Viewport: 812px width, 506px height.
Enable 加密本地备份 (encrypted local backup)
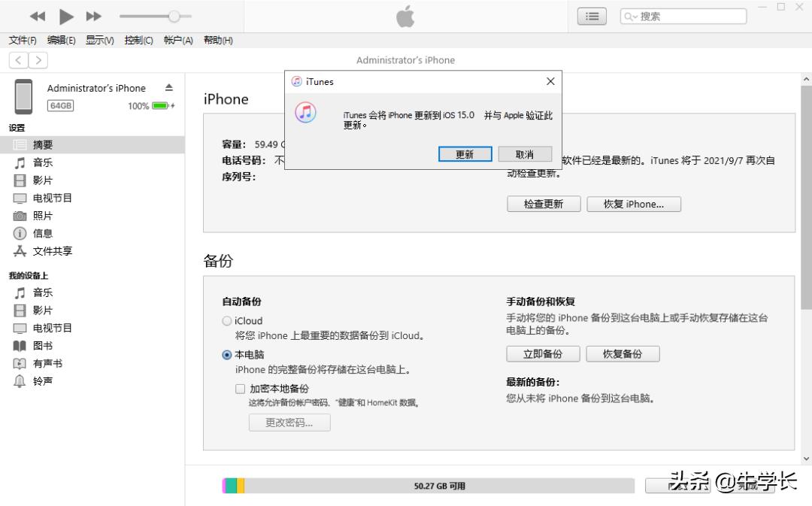click(240, 389)
